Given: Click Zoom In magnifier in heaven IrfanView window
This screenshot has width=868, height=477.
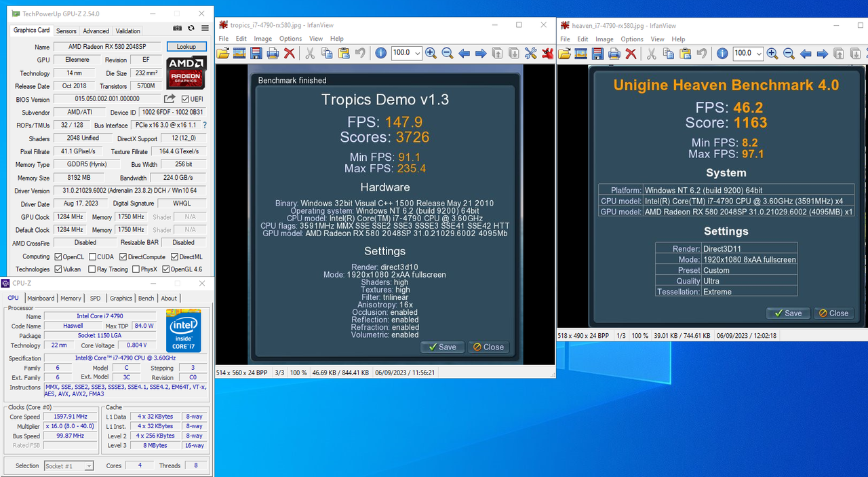Looking at the screenshot, I should [x=772, y=53].
